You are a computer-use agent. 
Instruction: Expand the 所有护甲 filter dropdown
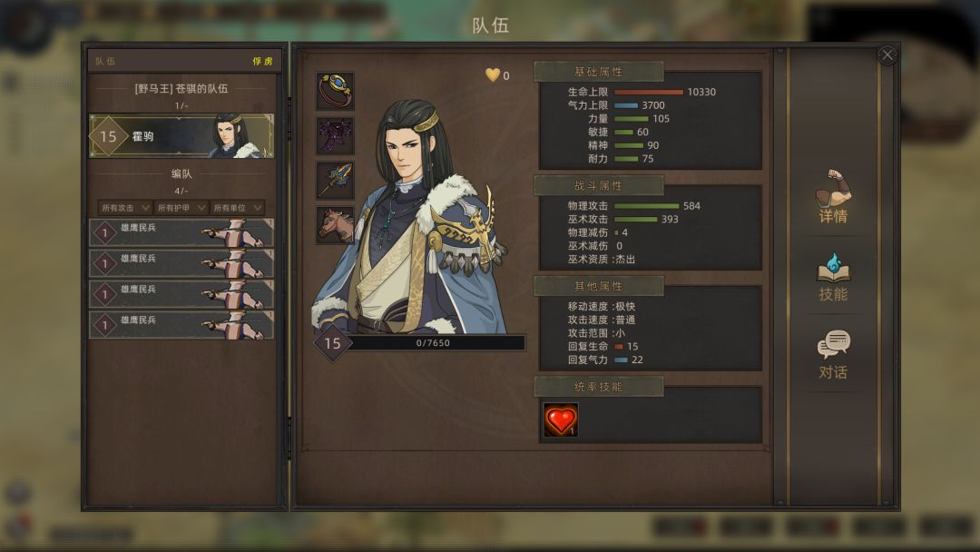181,208
